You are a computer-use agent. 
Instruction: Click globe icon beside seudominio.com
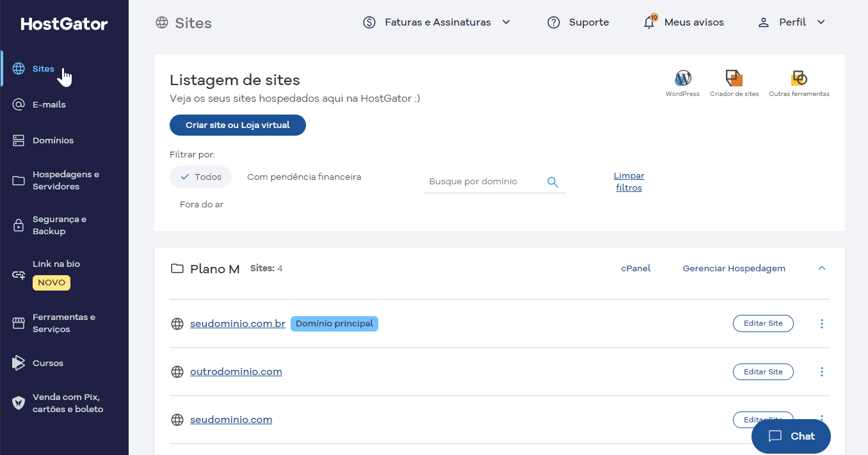pos(177,420)
